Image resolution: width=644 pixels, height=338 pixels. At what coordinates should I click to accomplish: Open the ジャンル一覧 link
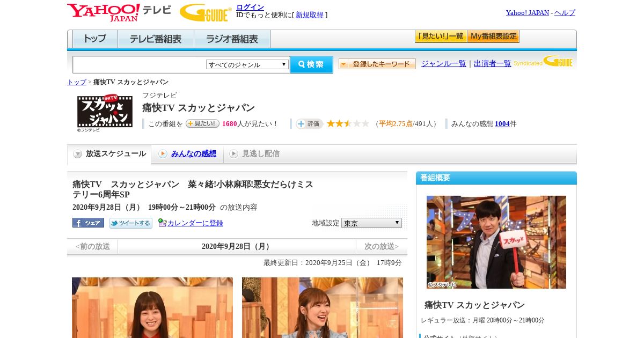coord(444,63)
